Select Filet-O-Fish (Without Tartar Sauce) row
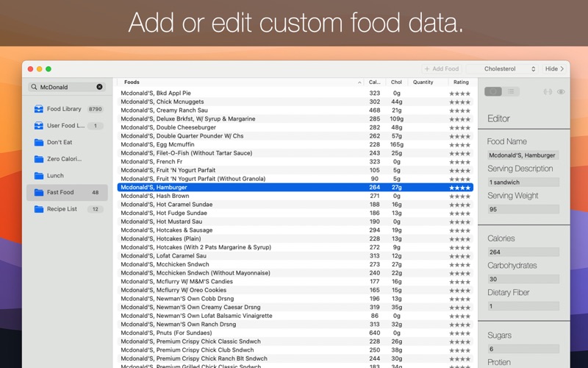The height and width of the screenshot is (368, 588). [295, 153]
